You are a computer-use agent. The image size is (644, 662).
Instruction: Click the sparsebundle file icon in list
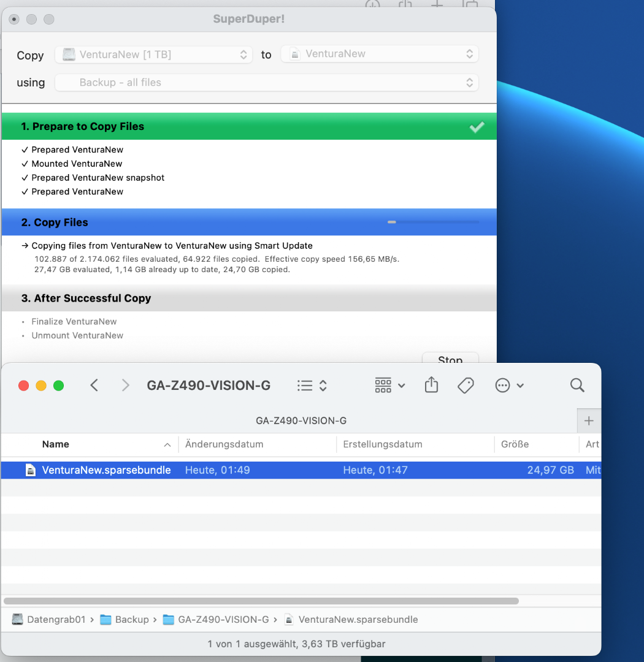pyautogui.click(x=31, y=470)
